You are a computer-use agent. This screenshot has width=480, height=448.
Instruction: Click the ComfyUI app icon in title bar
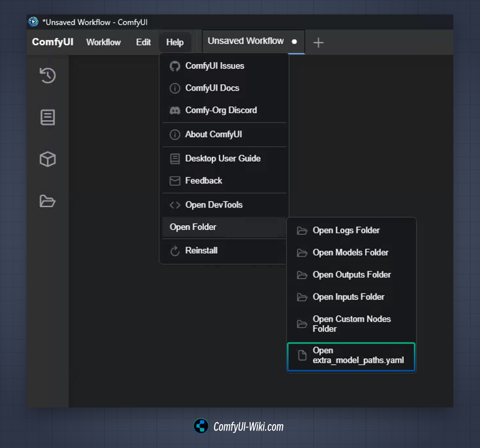point(33,22)
